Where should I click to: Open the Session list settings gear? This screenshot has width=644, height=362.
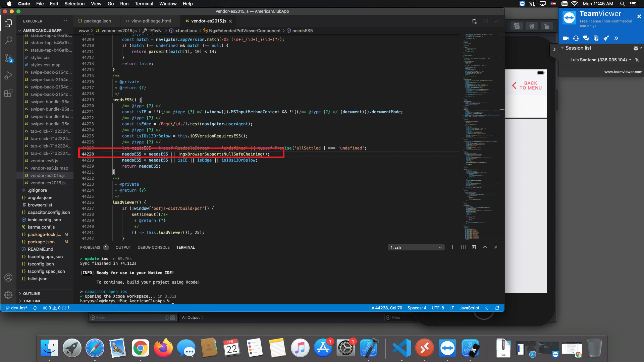636,48
